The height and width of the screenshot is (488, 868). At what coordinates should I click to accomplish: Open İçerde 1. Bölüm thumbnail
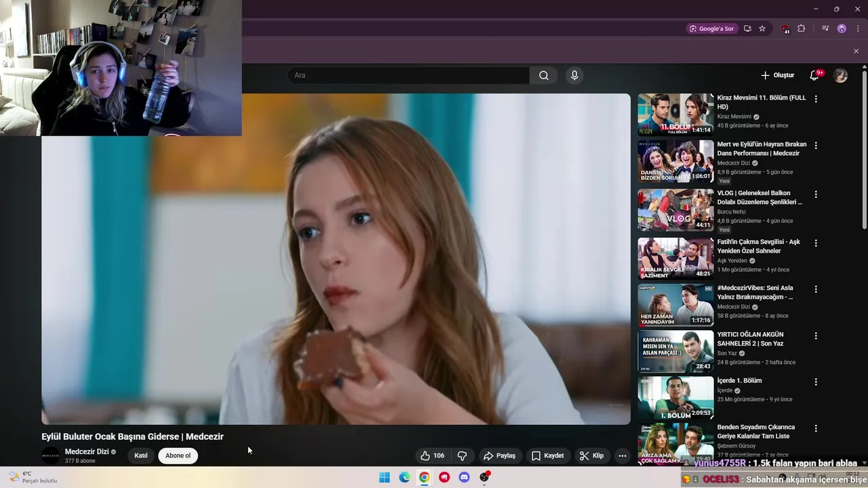(675, 398)
